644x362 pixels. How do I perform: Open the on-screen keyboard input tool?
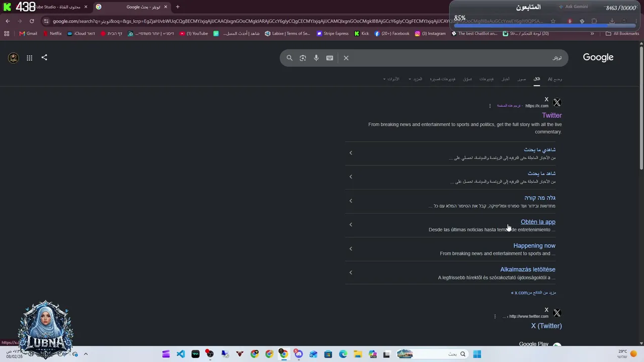(x=330, y=58)
